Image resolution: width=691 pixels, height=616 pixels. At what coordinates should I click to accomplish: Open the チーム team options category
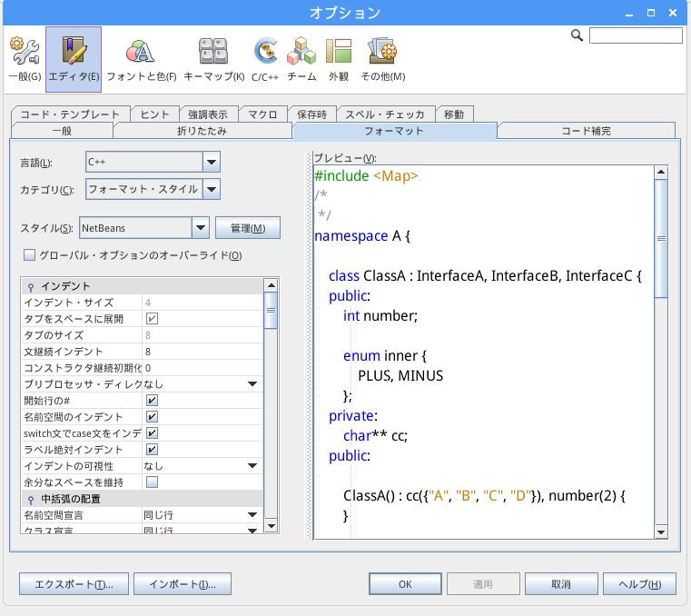click(x=301, y=58)
